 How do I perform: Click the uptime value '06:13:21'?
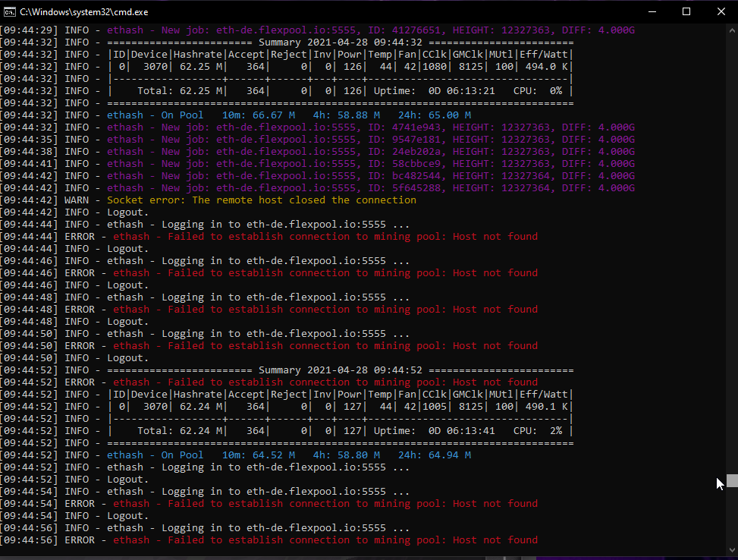pyautogui.click(x=471, y=91)
